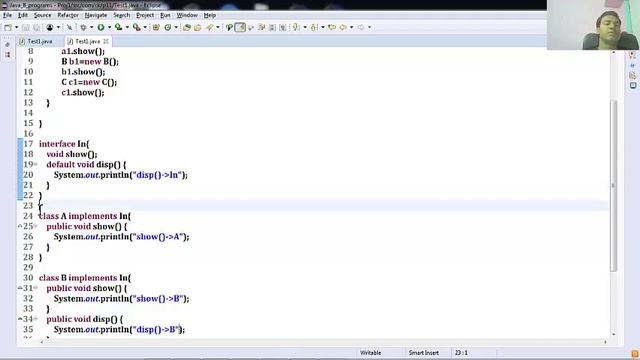Click line number 16 in gutter
The height and width of the screenshot is (360, 640).
(28, 134)
